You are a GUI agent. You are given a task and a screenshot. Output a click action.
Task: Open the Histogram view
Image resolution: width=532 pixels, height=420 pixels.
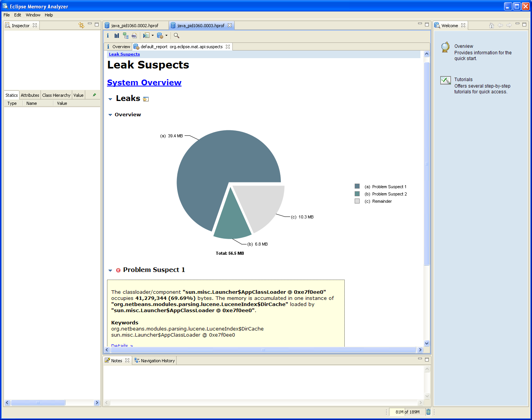pyautogui.click(x=117, y=36)
